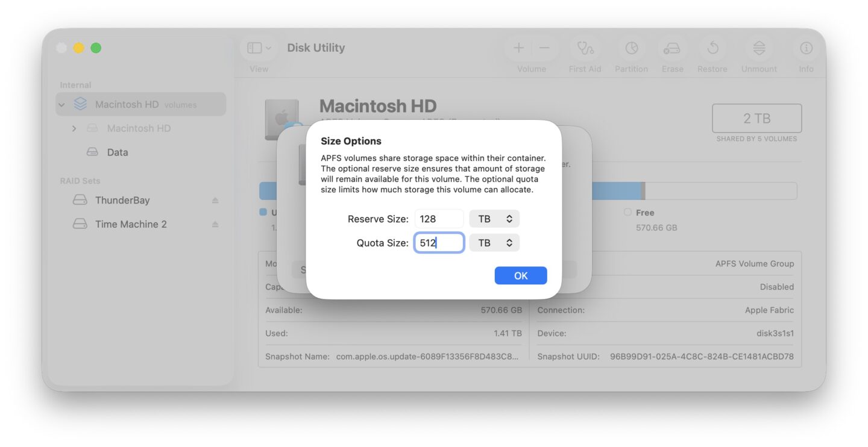Select the Erase toolbar icon
Image resolution: width=868 pixels, height=447 pixels.
tap(671, 48)
